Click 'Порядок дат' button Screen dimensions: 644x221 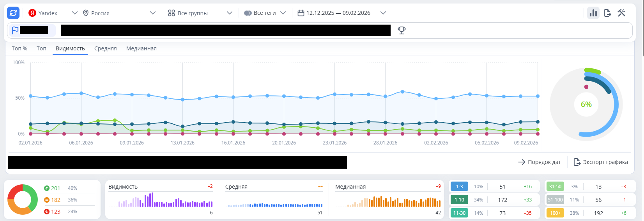coord(540,162)
